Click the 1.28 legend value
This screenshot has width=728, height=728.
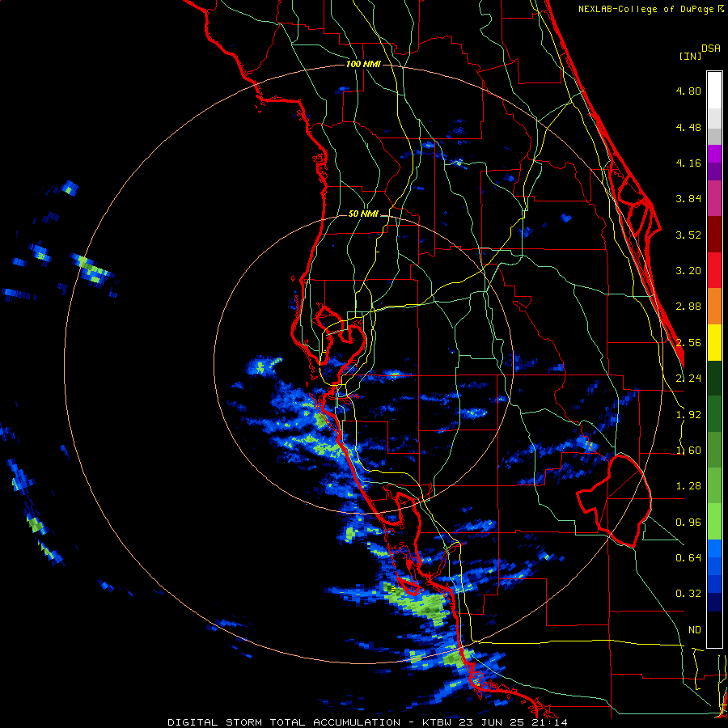click(x=688, y=486)
